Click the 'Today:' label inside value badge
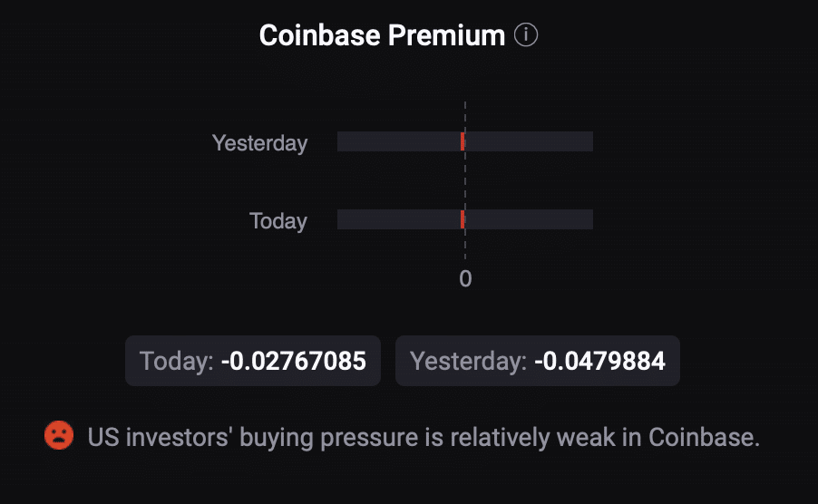818x504 pixels. 176,362
